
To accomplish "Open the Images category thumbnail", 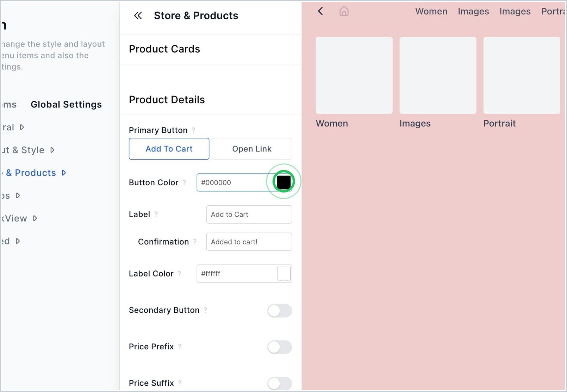I will click(x=438, y=75).
